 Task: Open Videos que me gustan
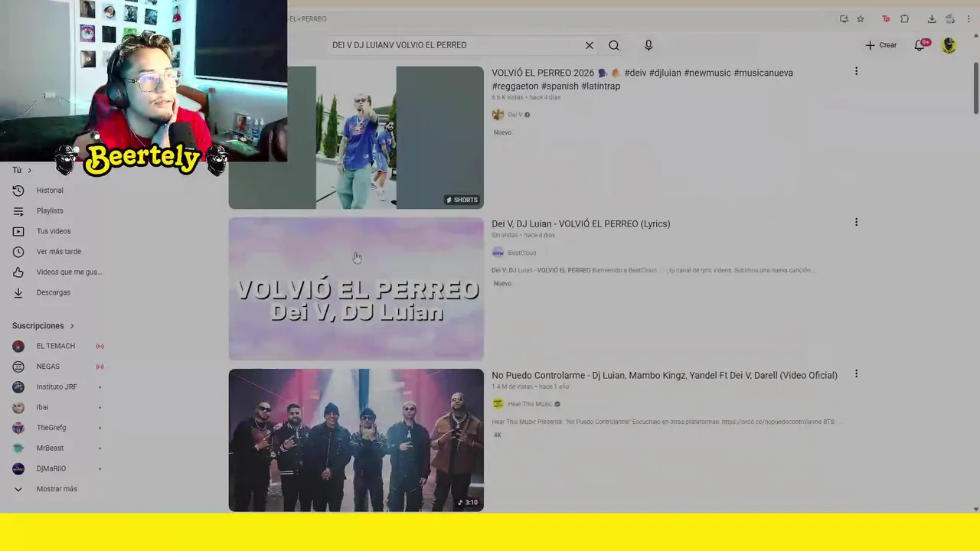point(69,272)
